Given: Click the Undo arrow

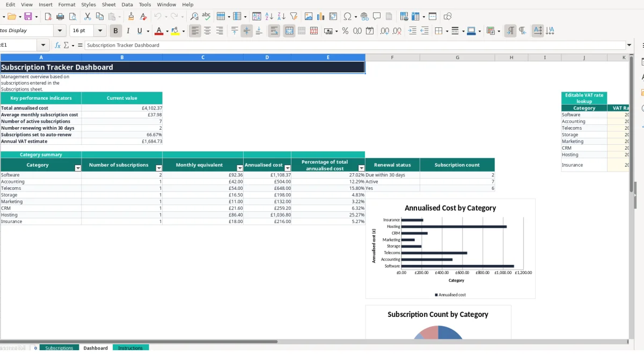Looking at the screenshot, I should click(x=158, y=17).
